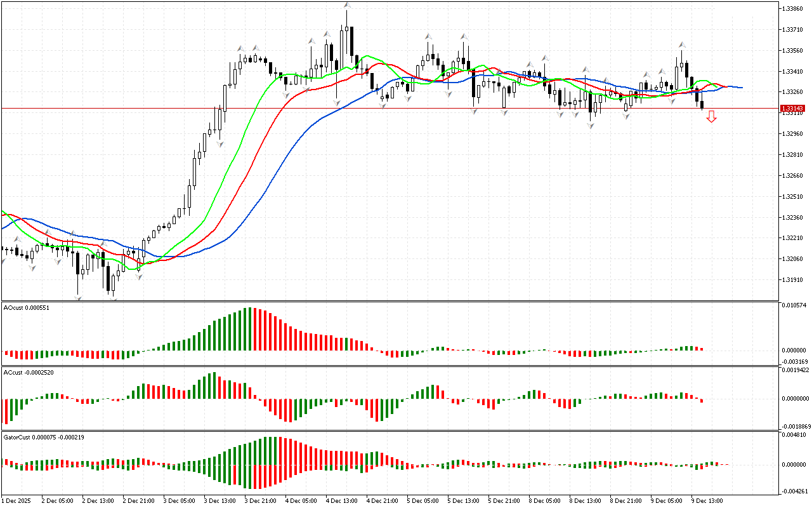
Task: Click the GatorCust indicator label
Action: click(x=44, y=437)
